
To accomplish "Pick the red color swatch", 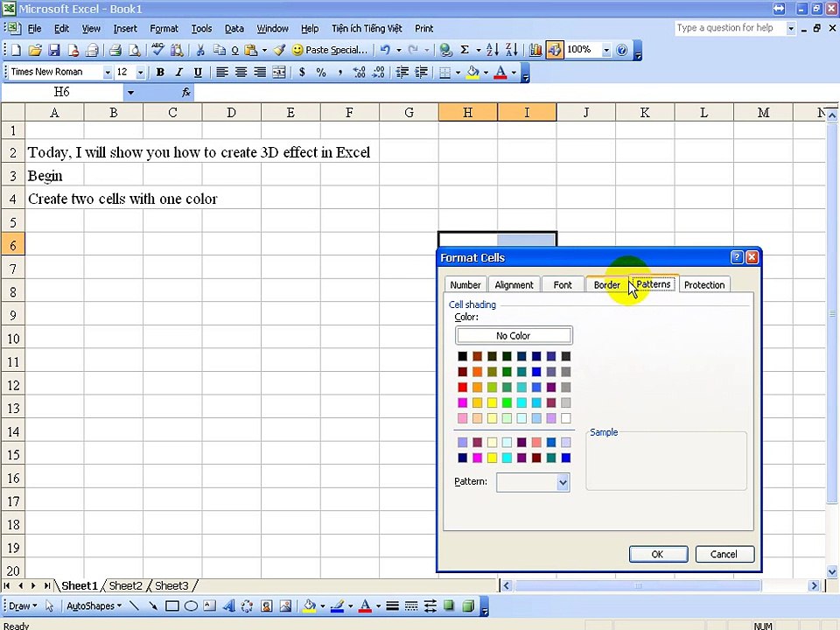I will (x=462, y=388).
